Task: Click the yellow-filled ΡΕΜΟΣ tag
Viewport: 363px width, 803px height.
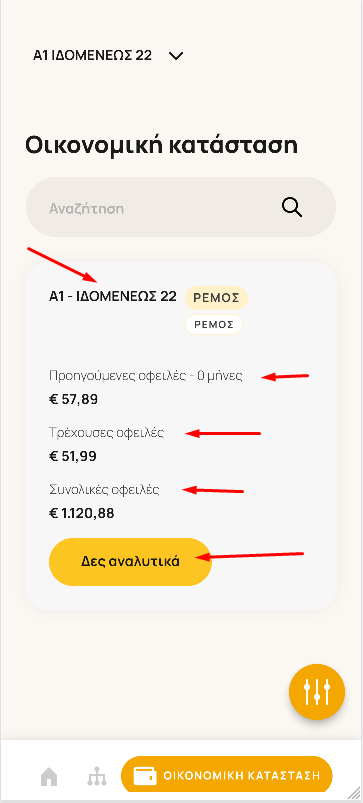Action: pyautogui.click(x=216, y=298)
